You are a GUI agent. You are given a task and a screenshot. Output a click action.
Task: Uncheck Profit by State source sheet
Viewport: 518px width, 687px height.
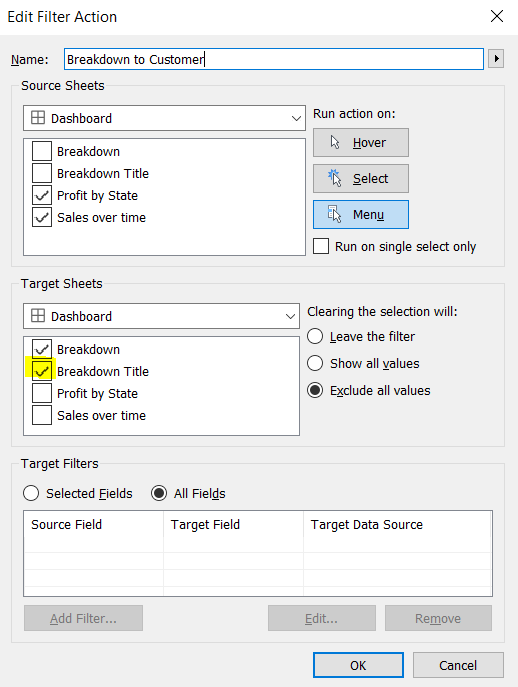coord(42,195)
